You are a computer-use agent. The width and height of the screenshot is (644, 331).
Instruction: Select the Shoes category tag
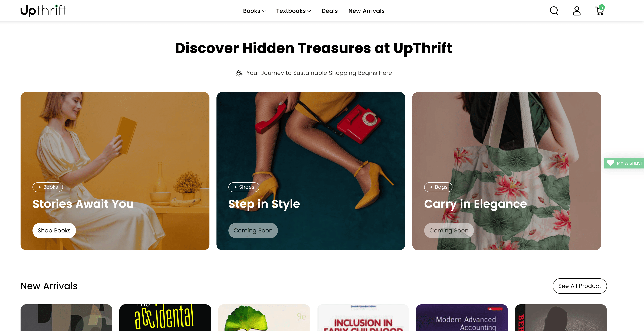[244, 187]
